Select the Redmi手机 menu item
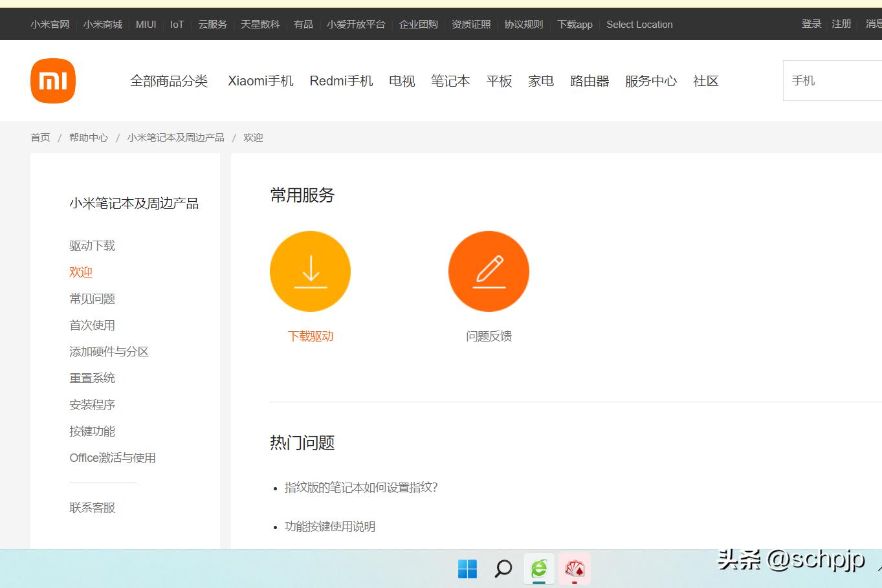 point(341,81)
